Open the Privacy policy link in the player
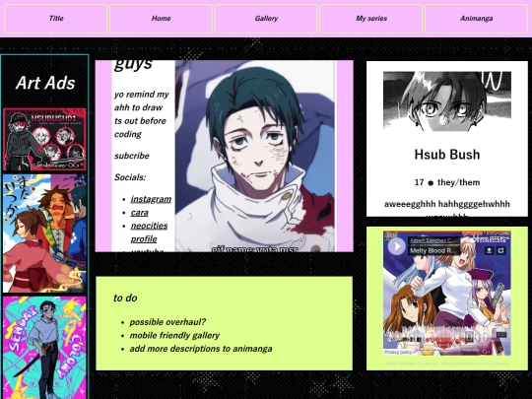532x399 pixels. pyautogui.click(x=398, y=352)
